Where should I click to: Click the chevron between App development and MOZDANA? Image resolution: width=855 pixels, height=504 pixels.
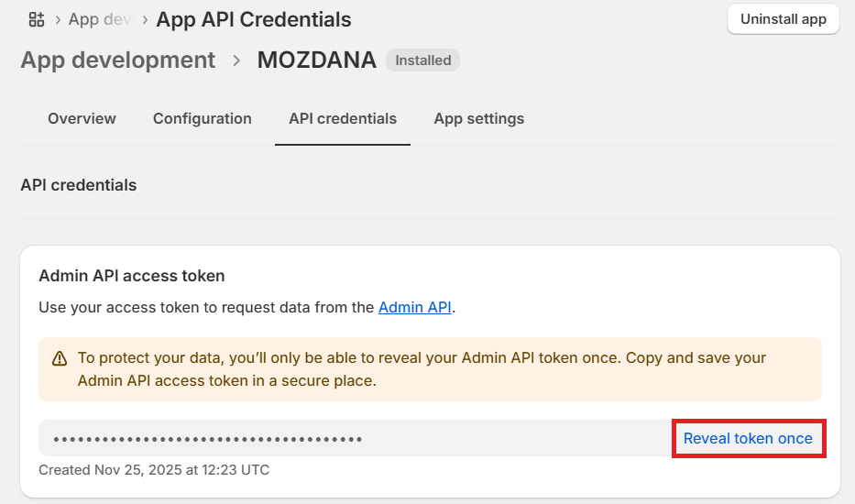(236, 60)
